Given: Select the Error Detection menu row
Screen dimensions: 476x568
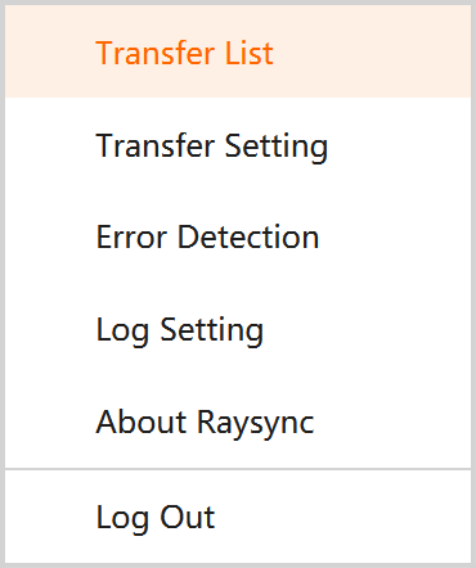Looking at the screenshot, I should [x=238, y=237].
